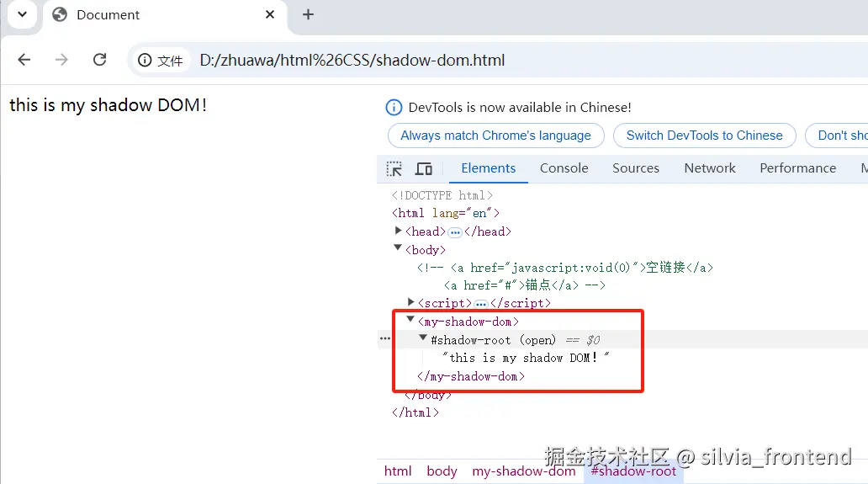Collapse the my-shadow-dom element node
868x484 pixels.
coord(410,319)
